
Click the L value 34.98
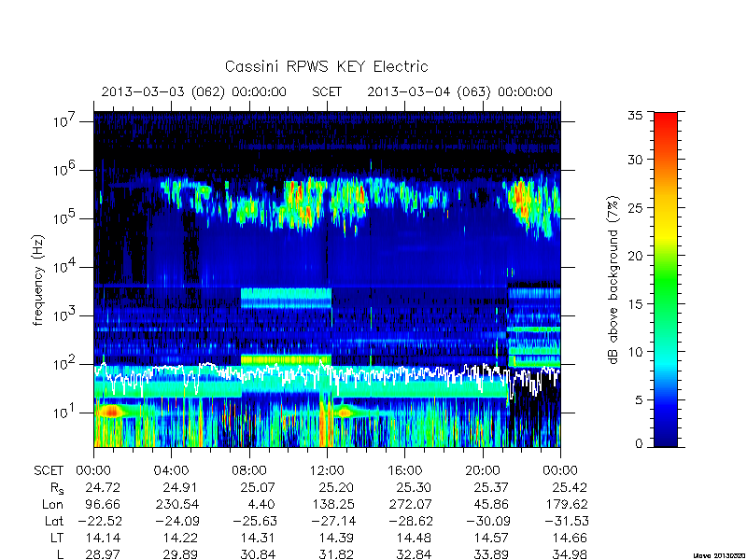pyautogui.click(x=570, y=554)
